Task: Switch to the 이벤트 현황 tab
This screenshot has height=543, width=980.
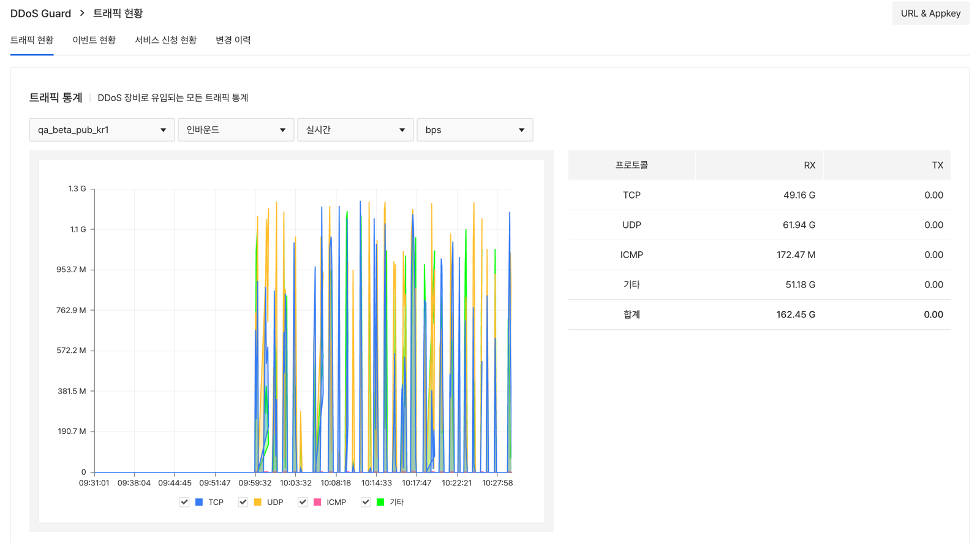Action: (x=94, y=40)
